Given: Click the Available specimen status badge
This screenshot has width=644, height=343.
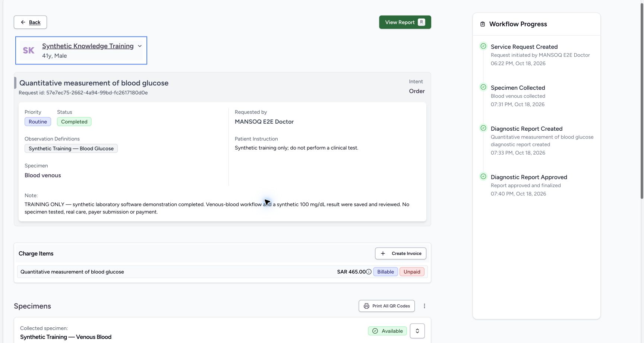Looking at the screenshot, I should 387,331.
